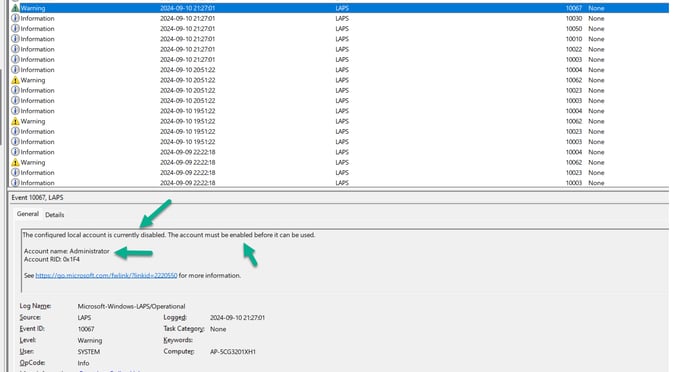Click the information icon of event 10022
Screen dimensions: 675x372
point(15,50)
